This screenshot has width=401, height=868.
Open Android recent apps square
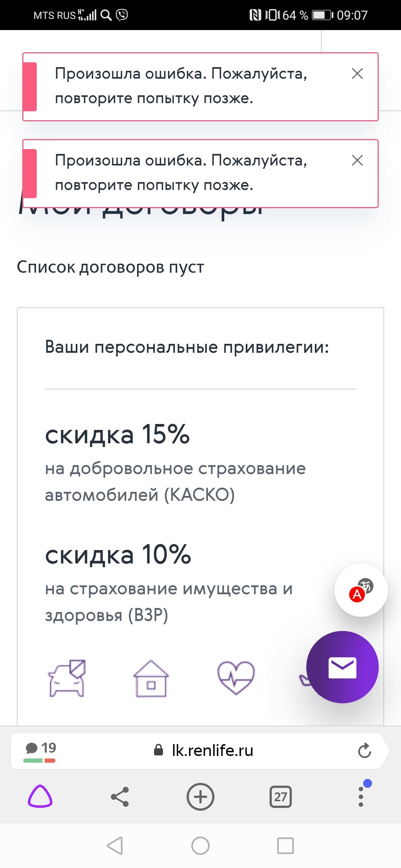(286, 846)
